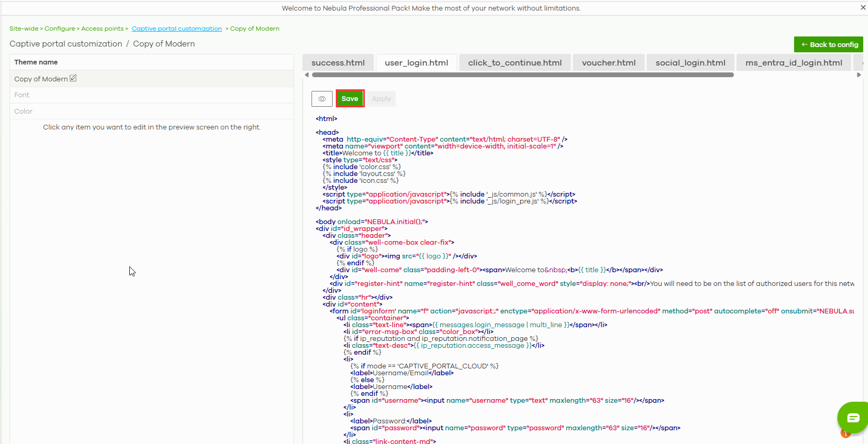Switch to the success.html tab

pos(338,62)
